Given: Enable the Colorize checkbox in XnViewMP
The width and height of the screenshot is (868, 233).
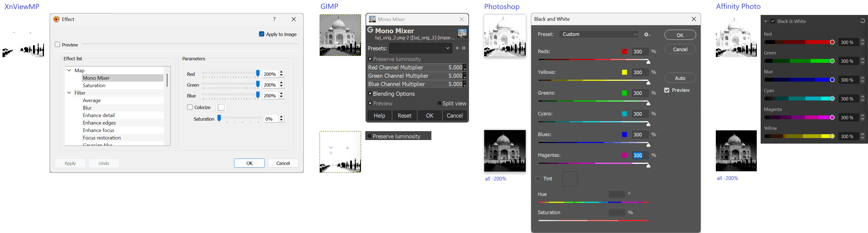Looking at the screenshot, I should click(x=190, y=107).
